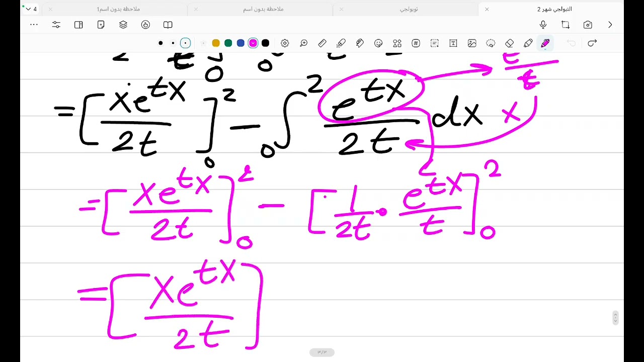Pick the green color swatch
Viewport: 644px width, 362px height.
228,43
